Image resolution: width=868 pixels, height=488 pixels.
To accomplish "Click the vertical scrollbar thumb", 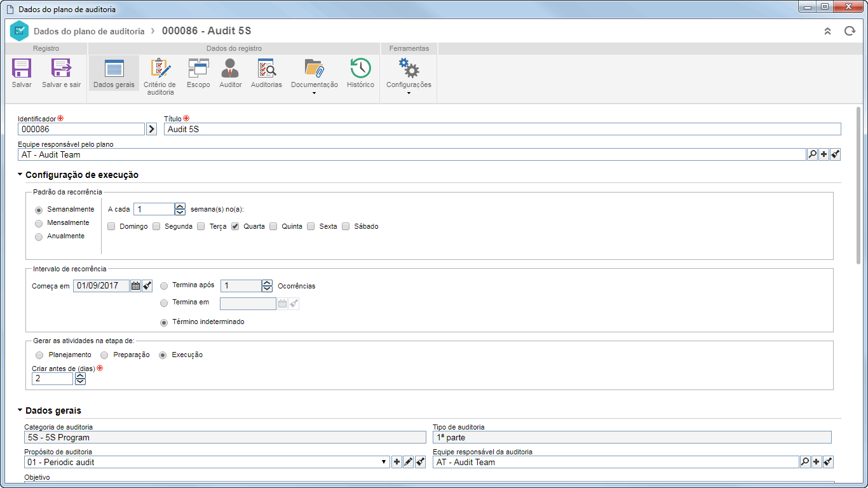I will [859, 186].
